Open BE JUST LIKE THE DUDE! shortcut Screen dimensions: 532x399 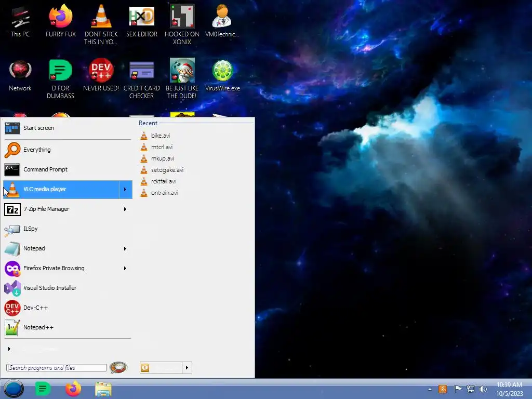click(x=182, y=79)
